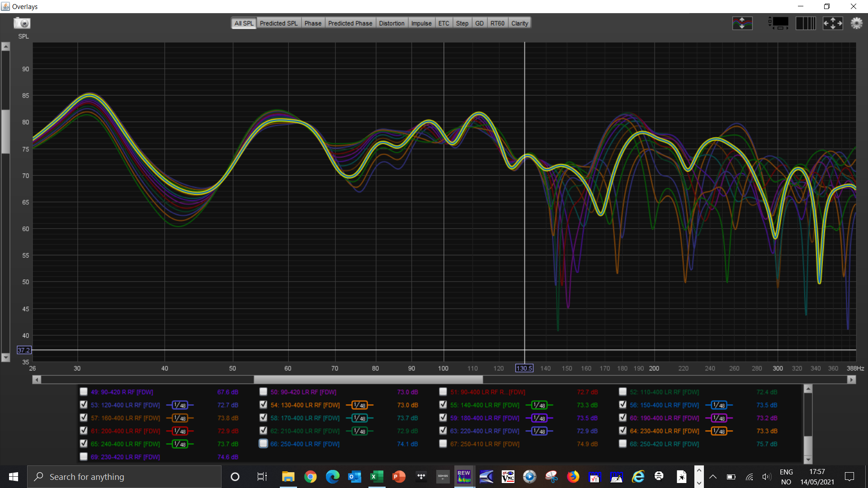Open the vertical bars layout icon
The image size is (868, 488).
point(806,23)
